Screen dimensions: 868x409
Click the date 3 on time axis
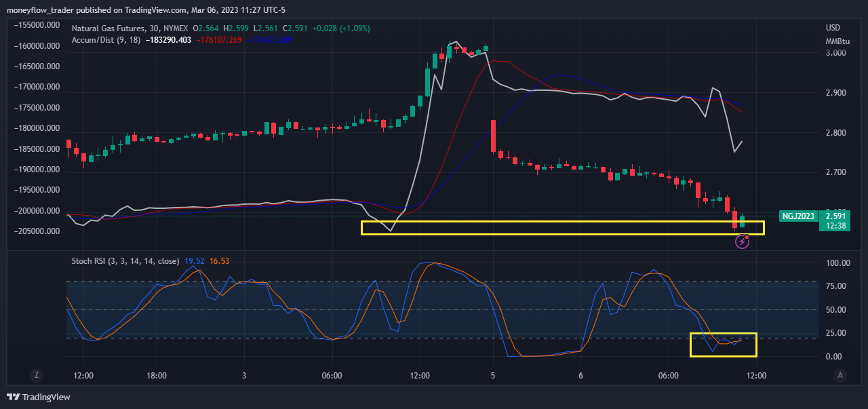[x=243, y=375]
